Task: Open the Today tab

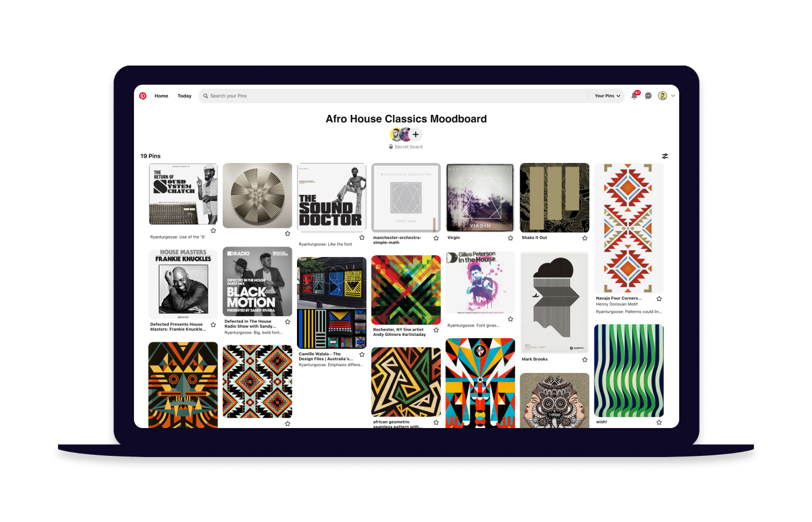Action: [x=184, y=96]
